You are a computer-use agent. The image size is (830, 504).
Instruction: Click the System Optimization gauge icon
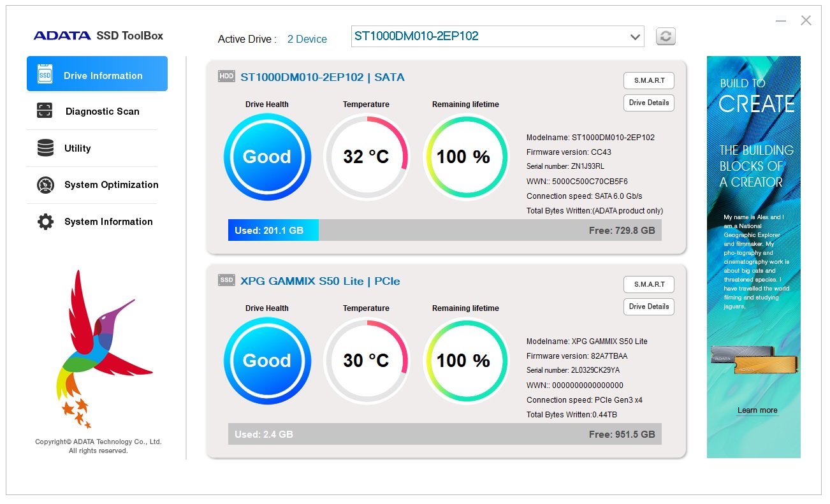[x=45, y=185]
